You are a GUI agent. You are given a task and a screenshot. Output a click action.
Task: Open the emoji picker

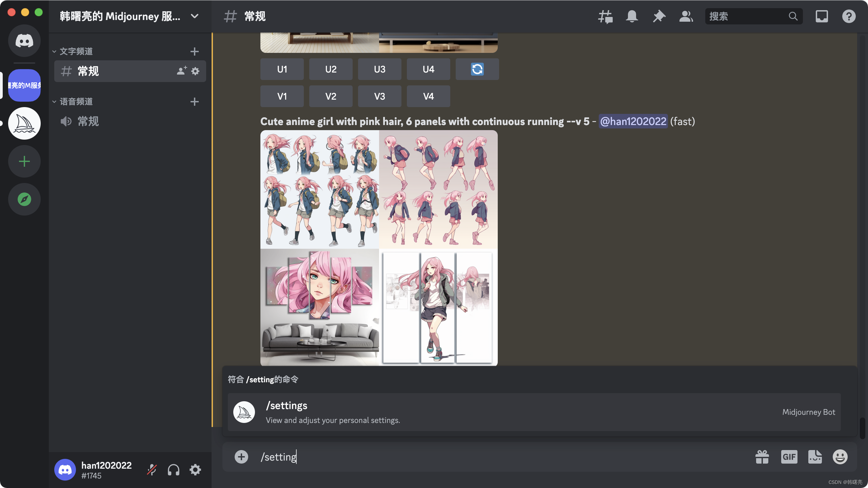click(x=840, y=457)
